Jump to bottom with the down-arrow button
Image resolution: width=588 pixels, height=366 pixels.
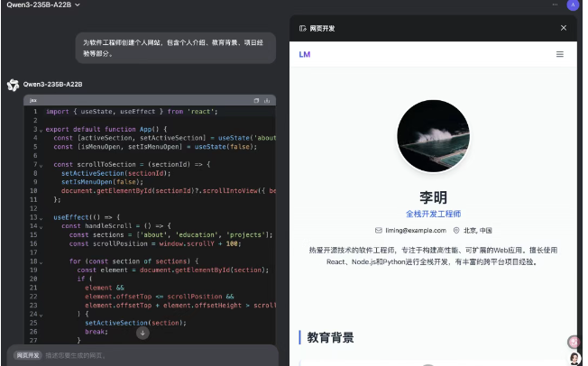[142, 333]
